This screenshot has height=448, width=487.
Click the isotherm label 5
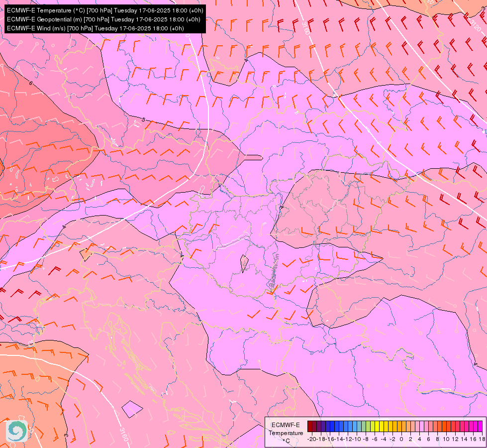pyautogui.click(x=143, y=119)
